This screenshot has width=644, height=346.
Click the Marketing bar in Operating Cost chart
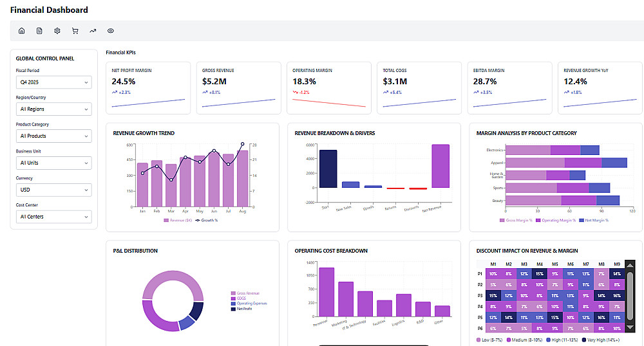click(346, 299)
